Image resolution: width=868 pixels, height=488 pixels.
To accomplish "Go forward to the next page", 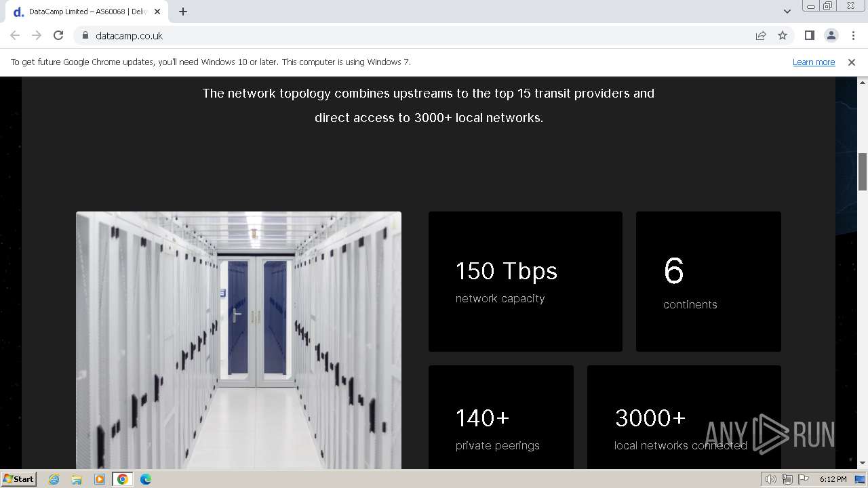I will coord(37,35).
